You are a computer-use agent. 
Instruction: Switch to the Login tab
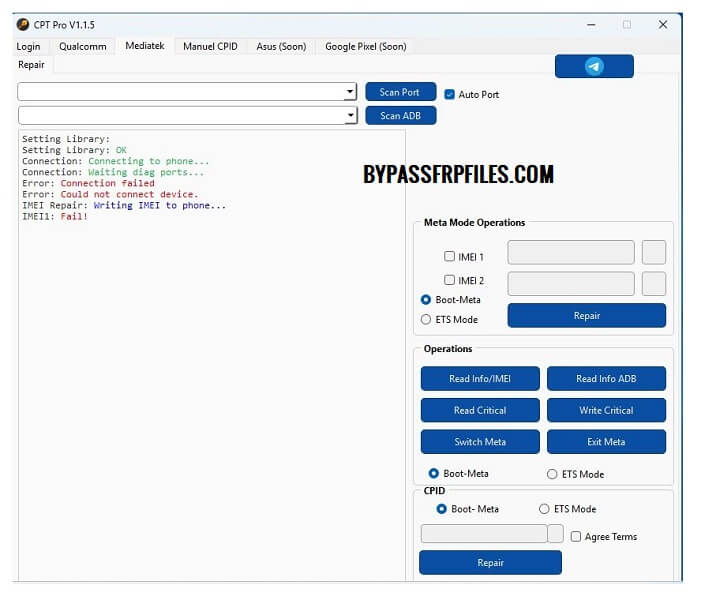coord(28,46)
